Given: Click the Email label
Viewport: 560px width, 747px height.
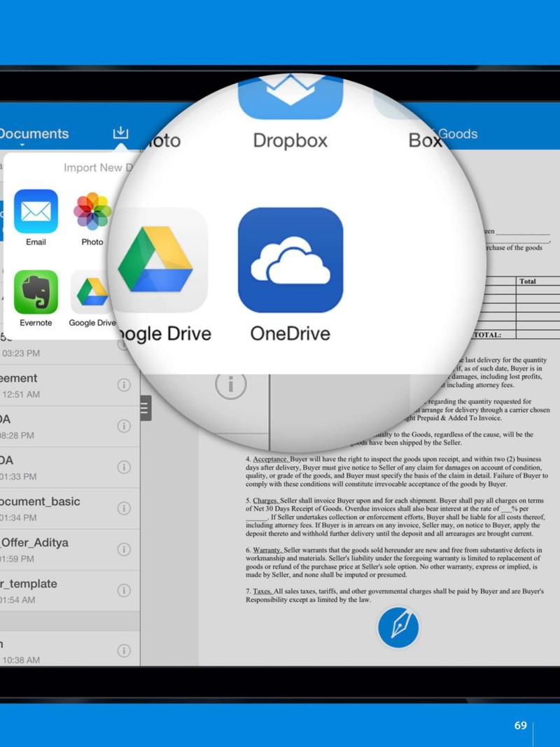Looking at the screenshot, I should point(36,242).
